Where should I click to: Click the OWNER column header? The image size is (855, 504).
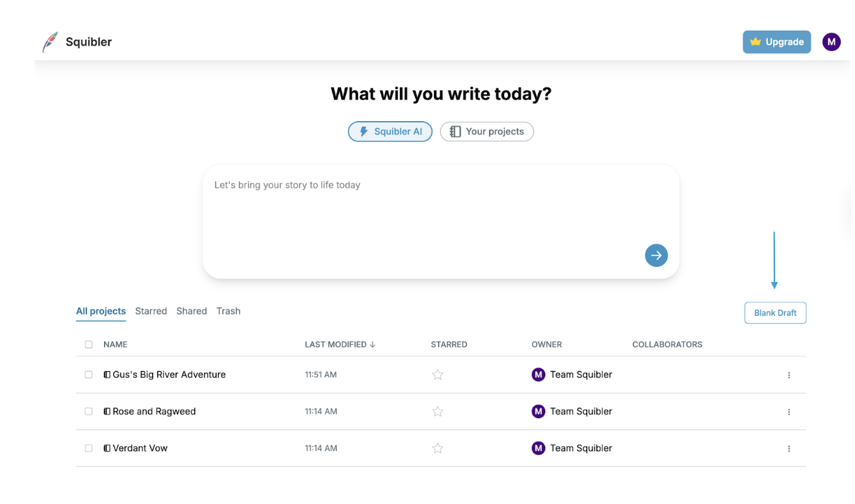(547, 344)
